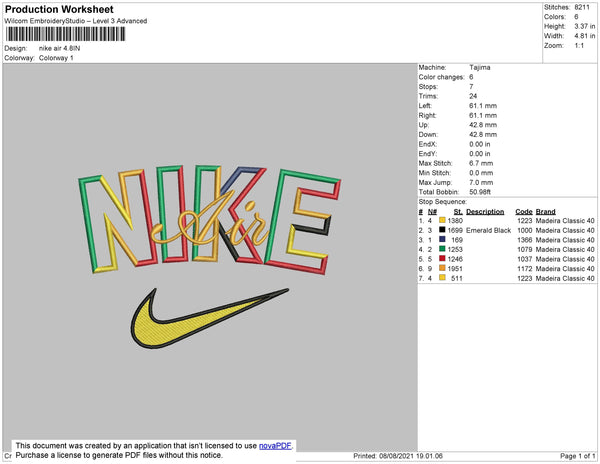
Task: Click the 'Production Worksheet' title
Action: pyautogui.click(x=59, y=10)
